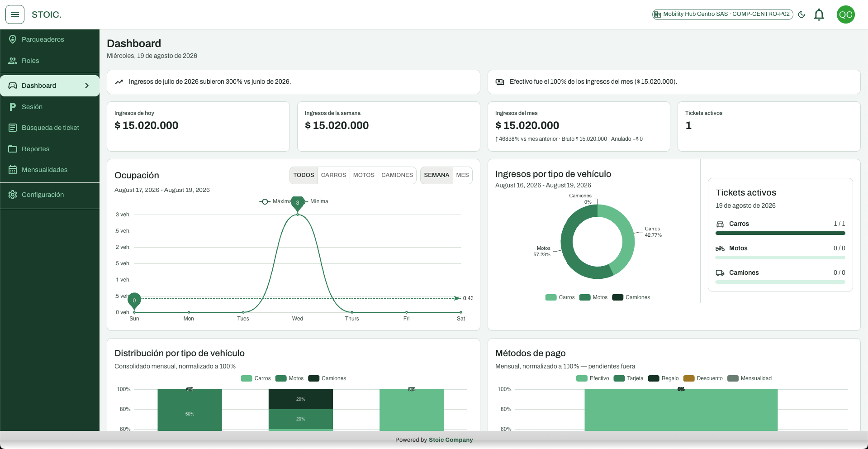Toggle dark mode moon icon
This screenshot has height=449, width=868.
tap(802, 14)
